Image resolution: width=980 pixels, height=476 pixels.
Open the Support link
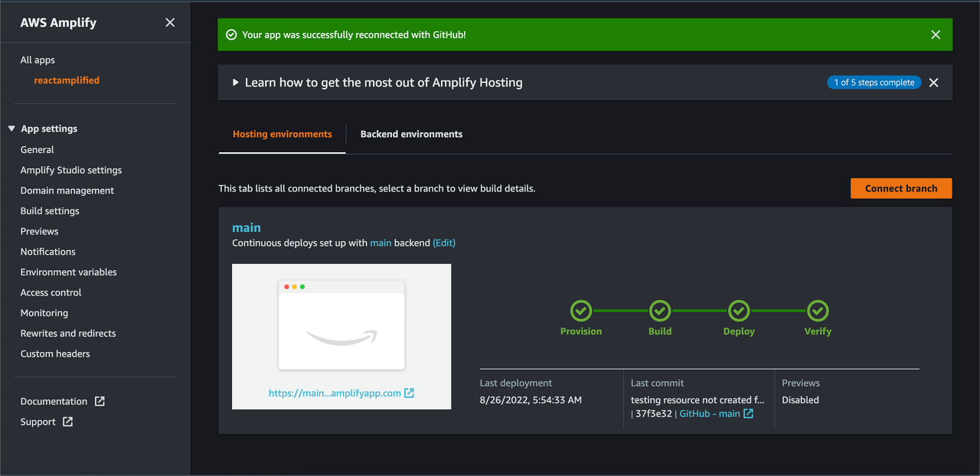[38, 422]
